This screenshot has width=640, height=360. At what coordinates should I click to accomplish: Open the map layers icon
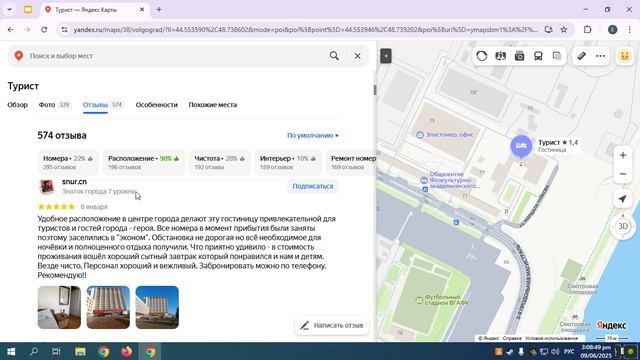pyautogui.click(x=557, y=56)
